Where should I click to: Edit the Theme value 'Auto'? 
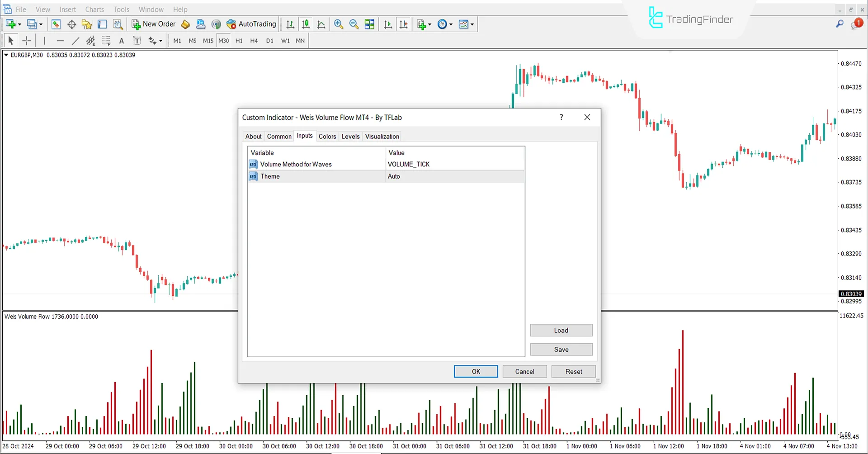tap(455, 176)
